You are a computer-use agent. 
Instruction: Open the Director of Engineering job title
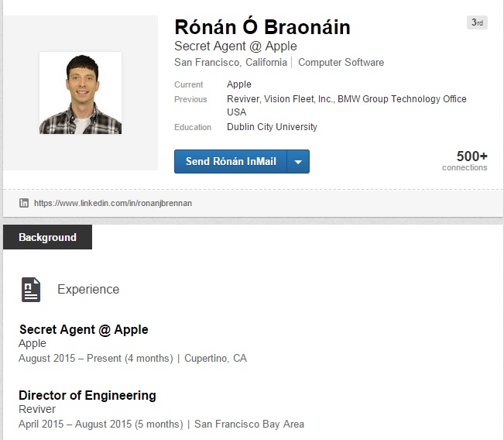point(87,396)
